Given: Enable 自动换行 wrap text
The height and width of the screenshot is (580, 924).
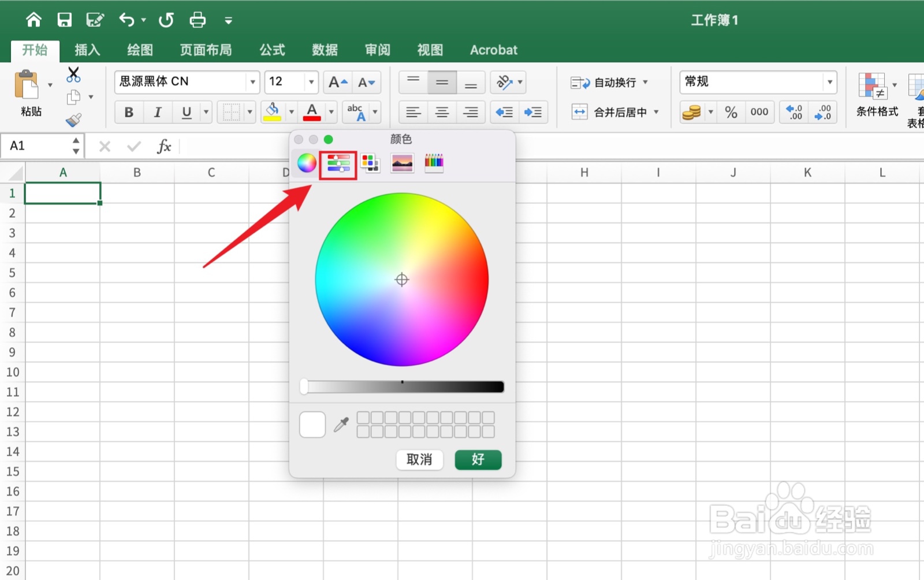Looking at the screenshot, I should 603,83.
